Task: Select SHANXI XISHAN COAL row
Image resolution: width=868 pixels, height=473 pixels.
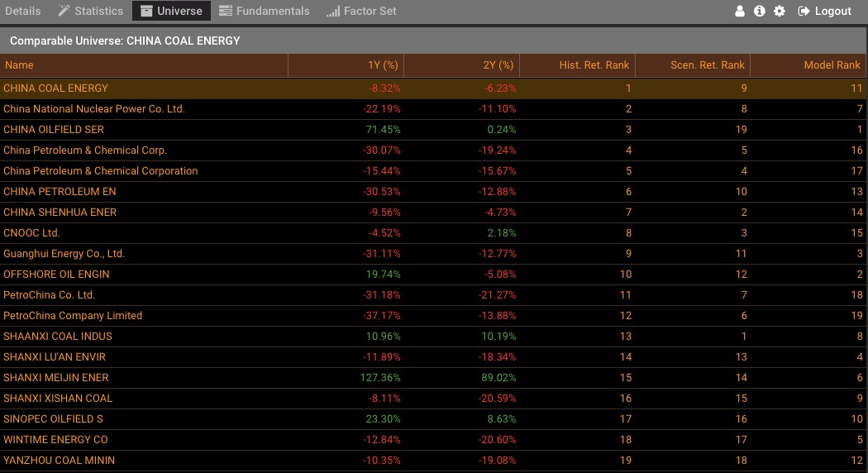Action: point(434,399)
